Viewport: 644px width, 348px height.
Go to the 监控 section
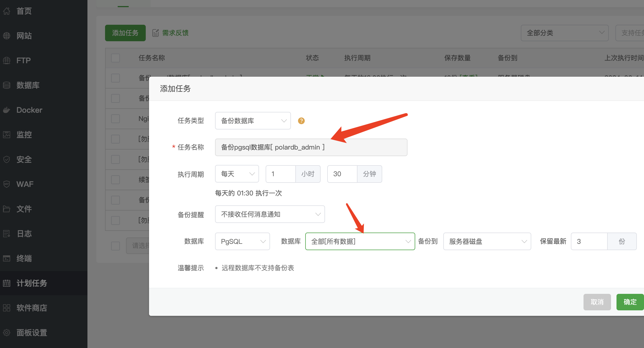coord(24,135)
